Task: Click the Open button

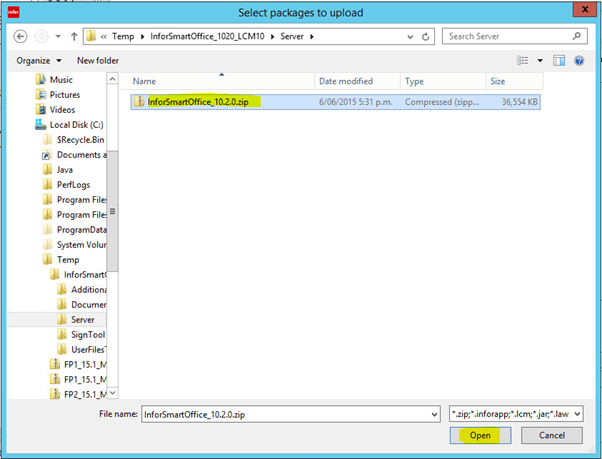Action: click(480, 436)
